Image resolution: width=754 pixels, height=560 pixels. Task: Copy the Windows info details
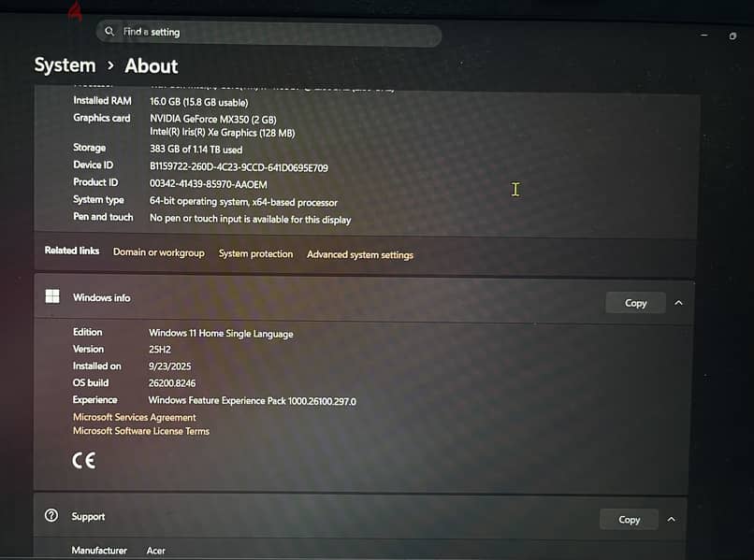click(x=636, y=303)
